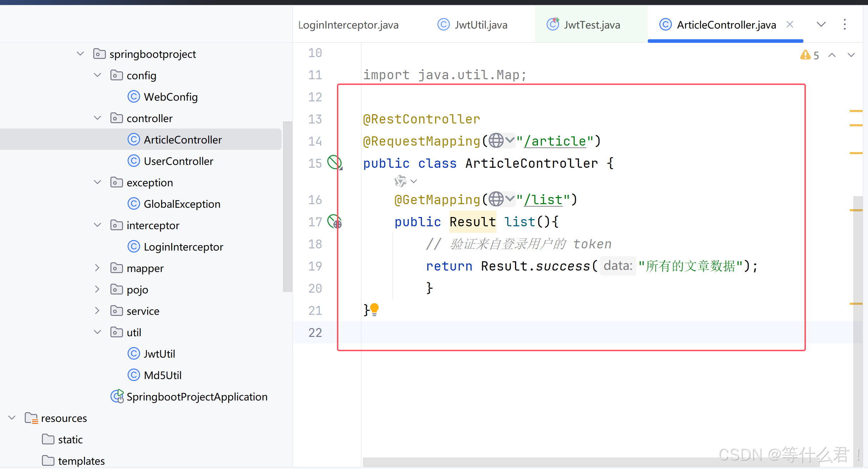
Task: Open the three-dot More options menu in tab bar
Action: [x=845, y=24]
